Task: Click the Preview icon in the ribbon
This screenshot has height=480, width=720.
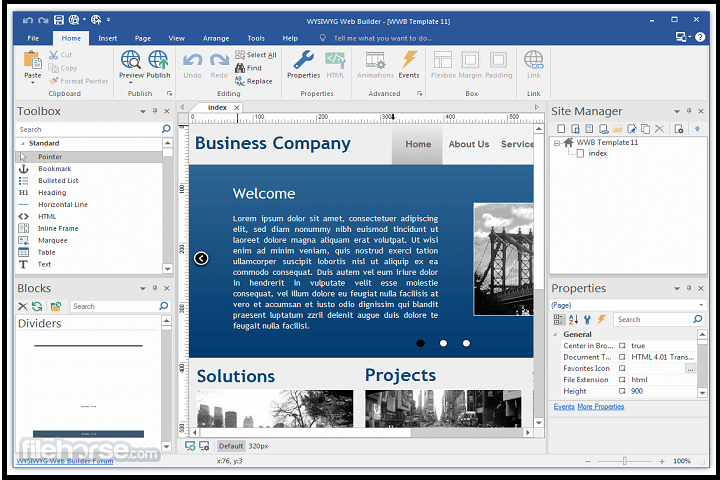Action: [131, 61]
